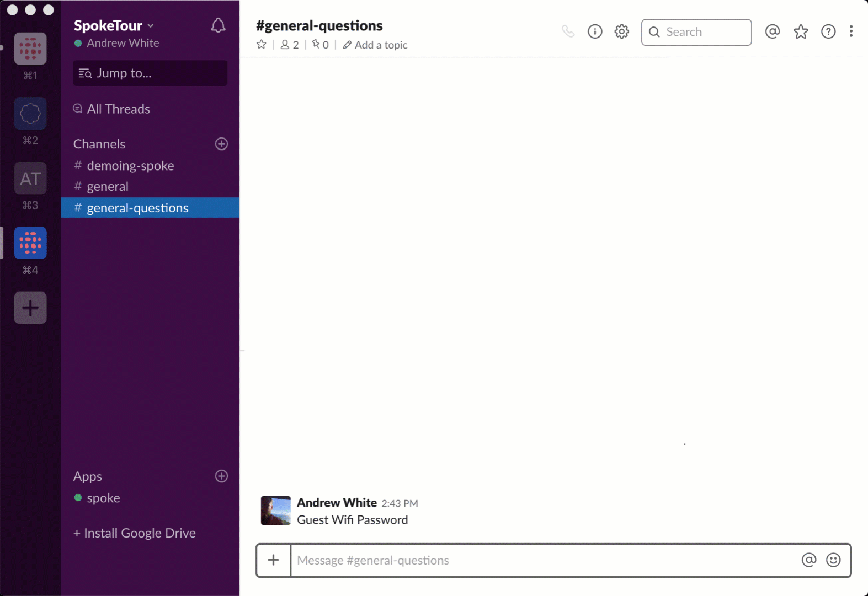
Task: Click the 2:43 PM timestamp
Action: pyautogui.click(x=400, y=503)
